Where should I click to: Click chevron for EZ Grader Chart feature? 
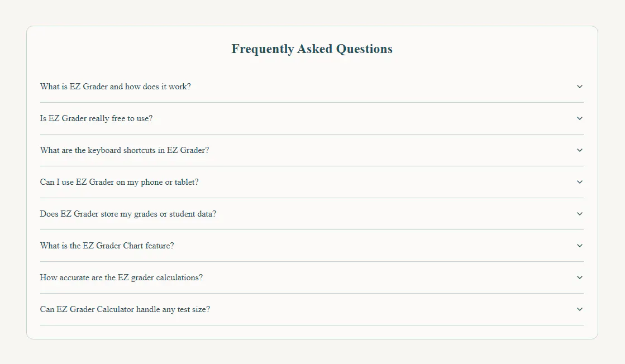pos(580,246)
